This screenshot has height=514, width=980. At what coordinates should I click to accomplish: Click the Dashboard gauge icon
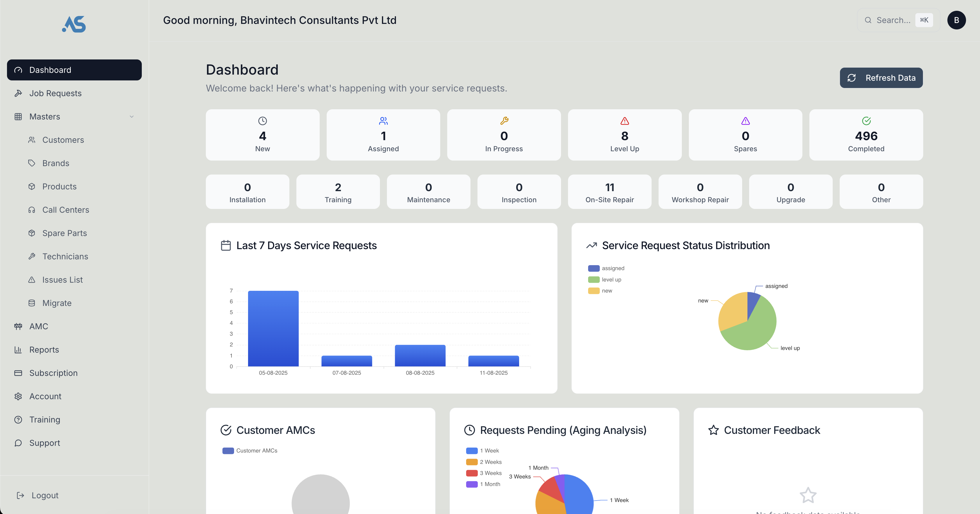coord(18,70)
